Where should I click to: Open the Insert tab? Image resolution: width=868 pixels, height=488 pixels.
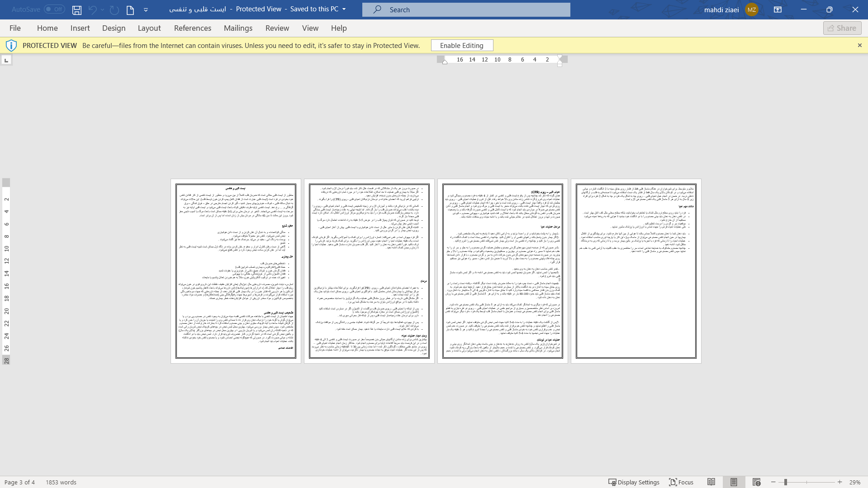80,28
